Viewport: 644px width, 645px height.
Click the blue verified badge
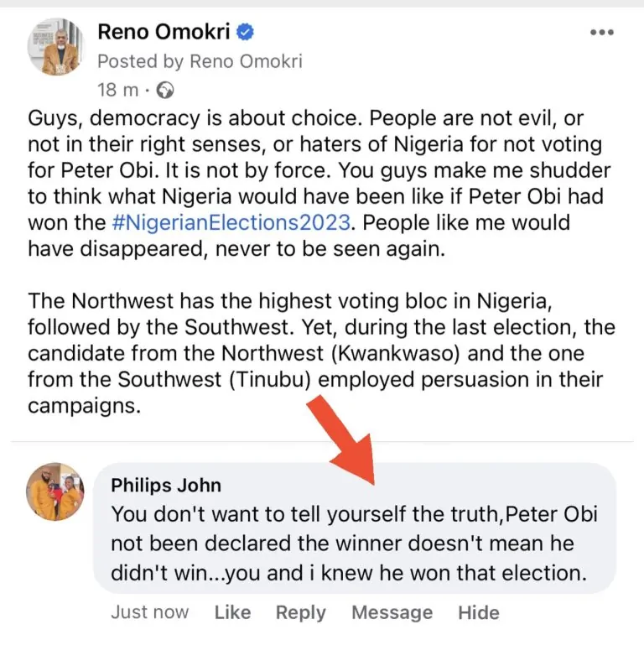[247, 33]
